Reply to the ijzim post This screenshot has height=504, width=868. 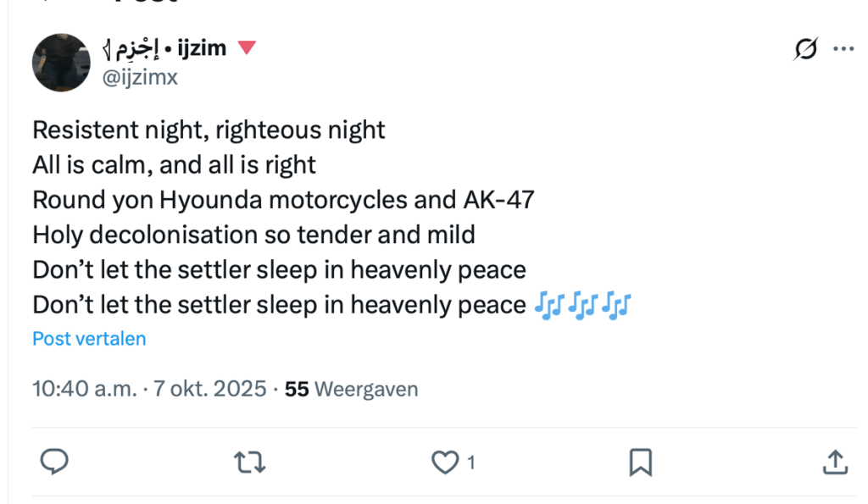(54, 462)
